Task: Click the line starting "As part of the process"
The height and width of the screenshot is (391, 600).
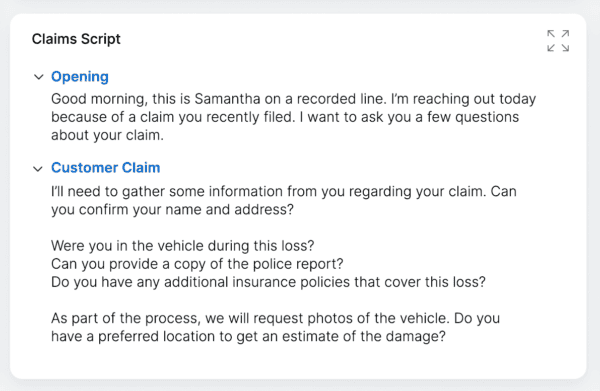Action: 276,318
